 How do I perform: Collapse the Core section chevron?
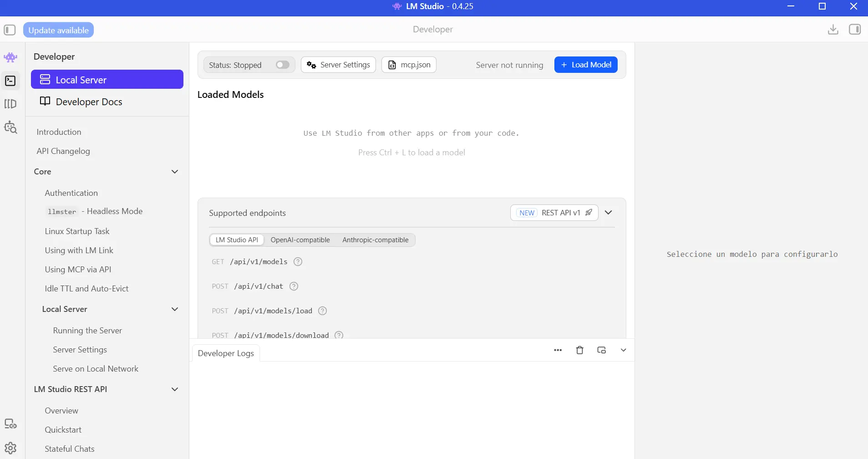(175, 172)
